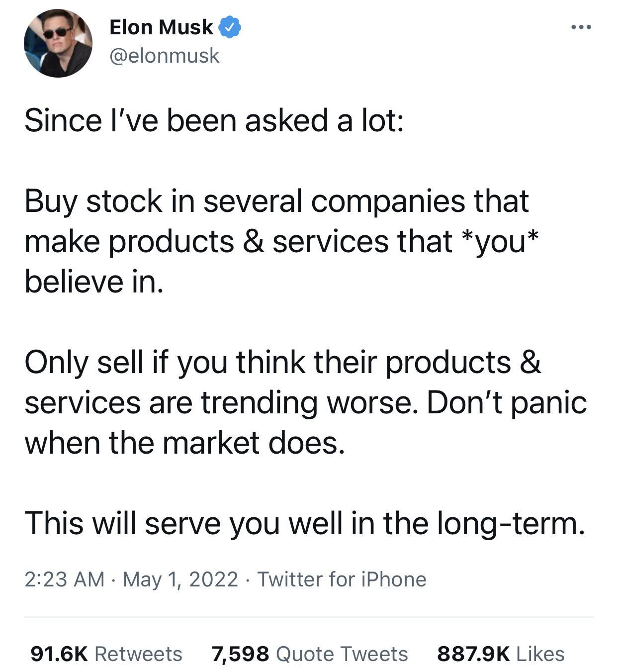View the 887.9K Likes list

(501, 654)
